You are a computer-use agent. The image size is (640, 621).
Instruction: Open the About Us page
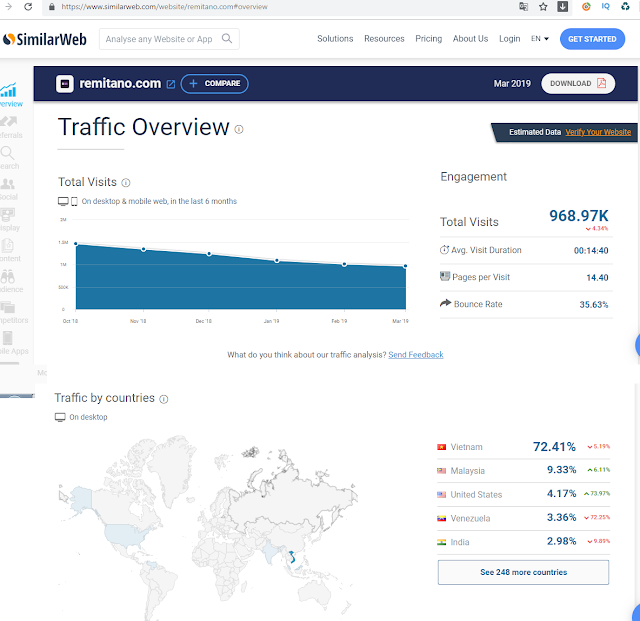click(470, 39)
